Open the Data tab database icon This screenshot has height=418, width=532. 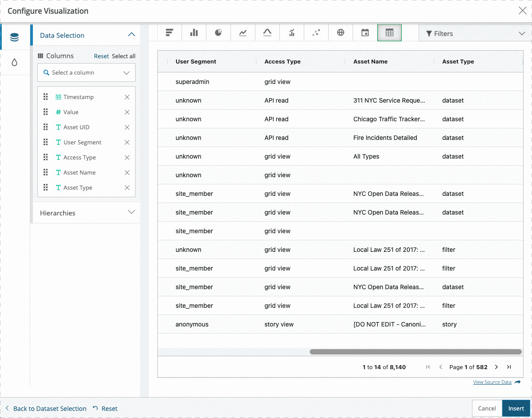click(15, 37)
